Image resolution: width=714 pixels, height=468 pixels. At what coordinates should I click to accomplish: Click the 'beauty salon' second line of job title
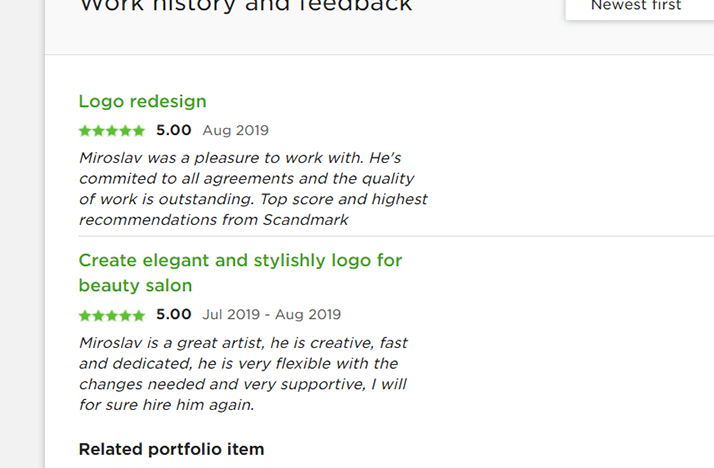135,285
